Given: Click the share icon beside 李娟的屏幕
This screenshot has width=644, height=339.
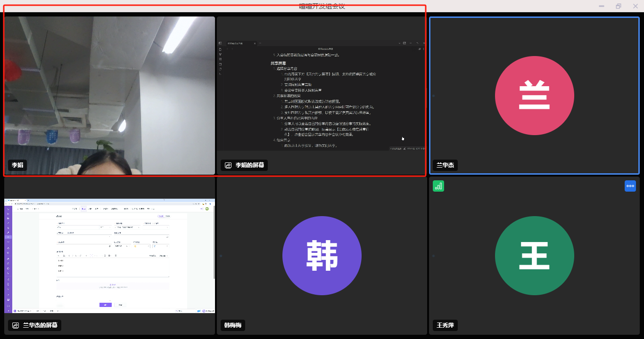Looking at the screenshot, I should (x=228, y=165).
